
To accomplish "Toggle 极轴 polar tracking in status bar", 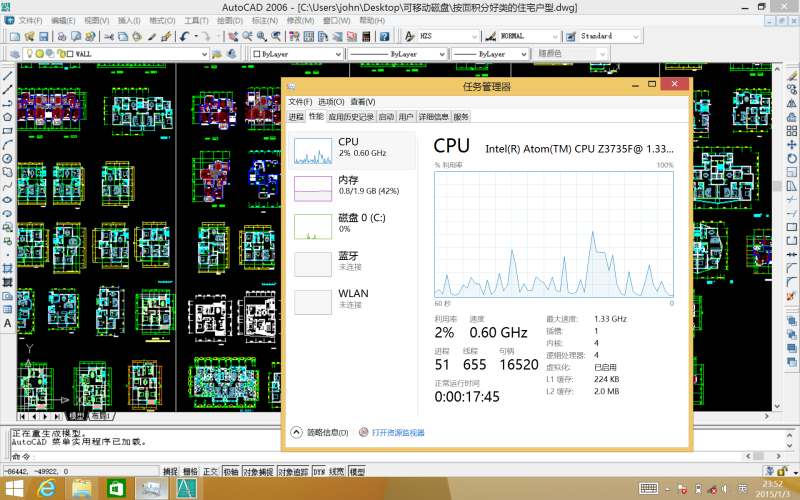I will click(231, 471).
